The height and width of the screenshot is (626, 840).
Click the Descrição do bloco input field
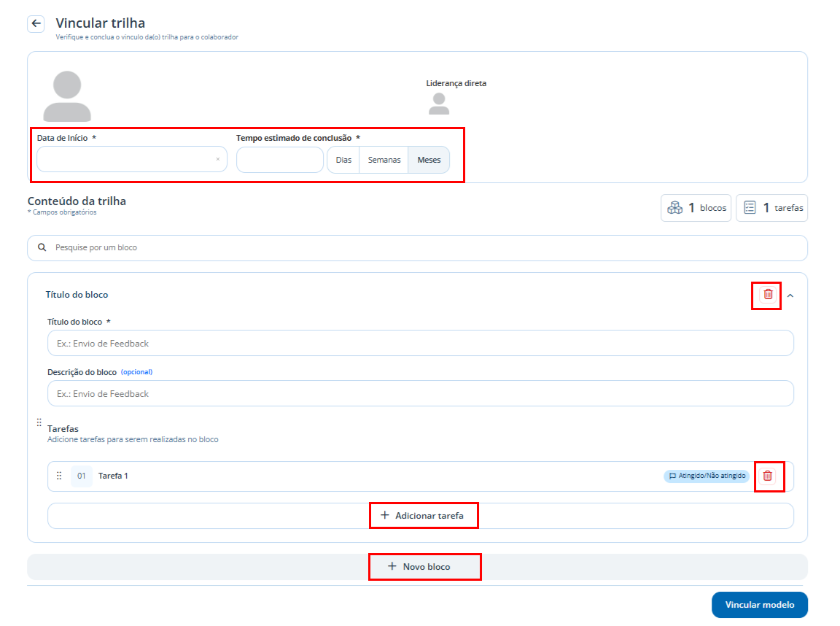pyautogui.click(x=421, y=393)
